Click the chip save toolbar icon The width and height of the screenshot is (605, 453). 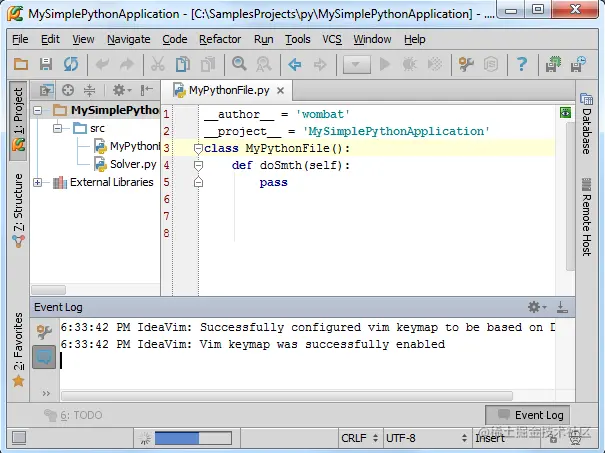coord(553,64)
